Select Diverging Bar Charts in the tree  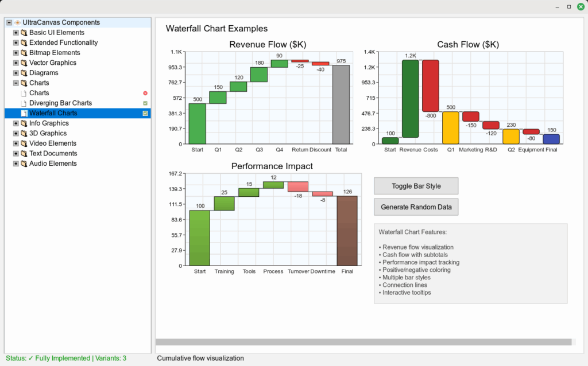pyautogui.click(x=60, y=103)
